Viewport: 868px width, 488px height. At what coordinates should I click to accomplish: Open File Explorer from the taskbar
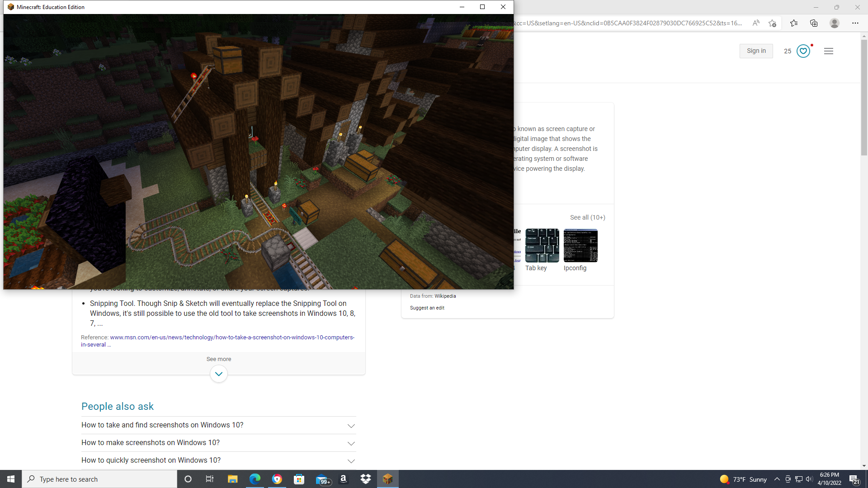232,479
